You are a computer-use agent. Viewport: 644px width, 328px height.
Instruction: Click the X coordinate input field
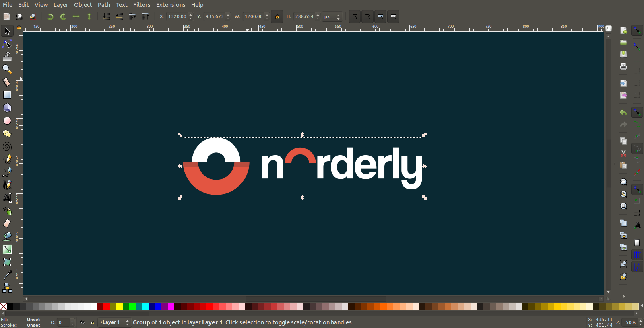coord(177,16)
